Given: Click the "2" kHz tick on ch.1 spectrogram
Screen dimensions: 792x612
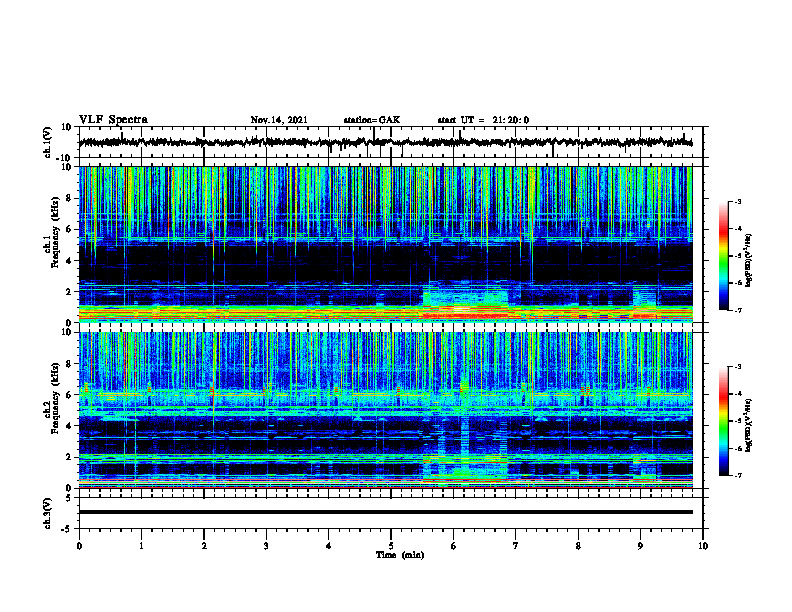Looking at the screenshot, I should (x=69, y=292).
